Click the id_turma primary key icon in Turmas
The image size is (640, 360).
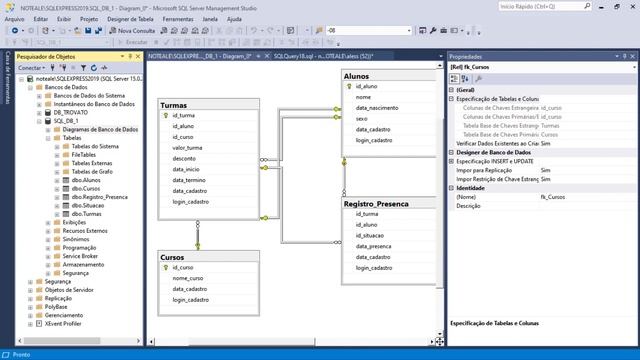click(166, 116)
